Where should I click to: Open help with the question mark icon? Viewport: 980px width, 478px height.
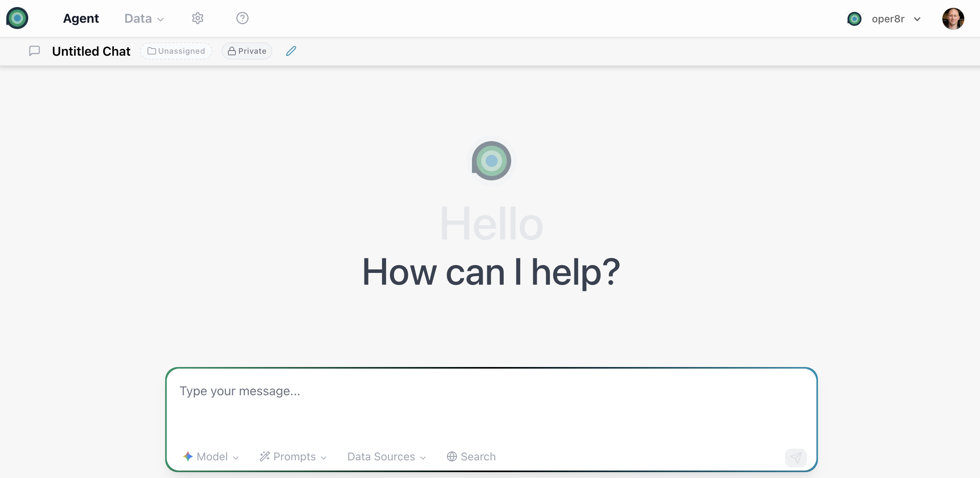click(x=242, y=18)
